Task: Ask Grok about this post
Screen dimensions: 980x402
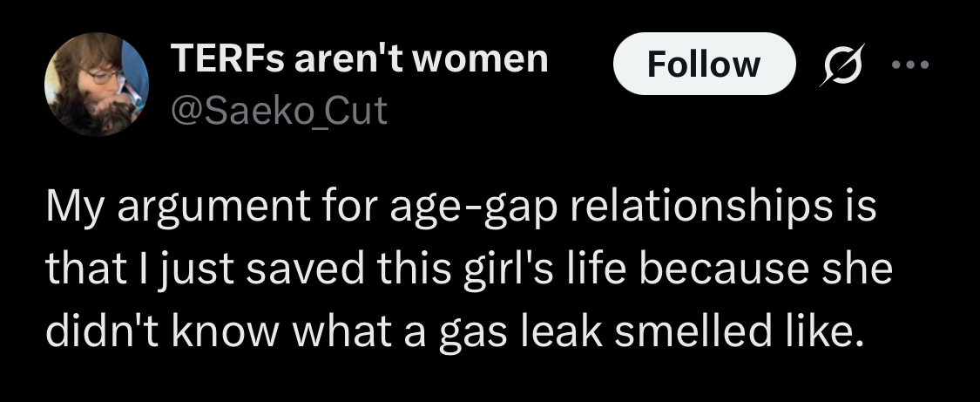Action: [x=841, y=65]
